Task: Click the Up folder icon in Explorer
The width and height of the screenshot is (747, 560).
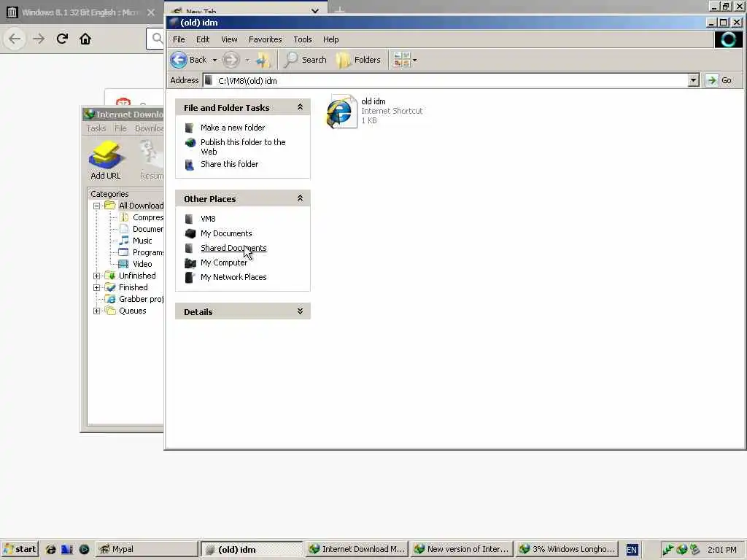Action: 263,60
